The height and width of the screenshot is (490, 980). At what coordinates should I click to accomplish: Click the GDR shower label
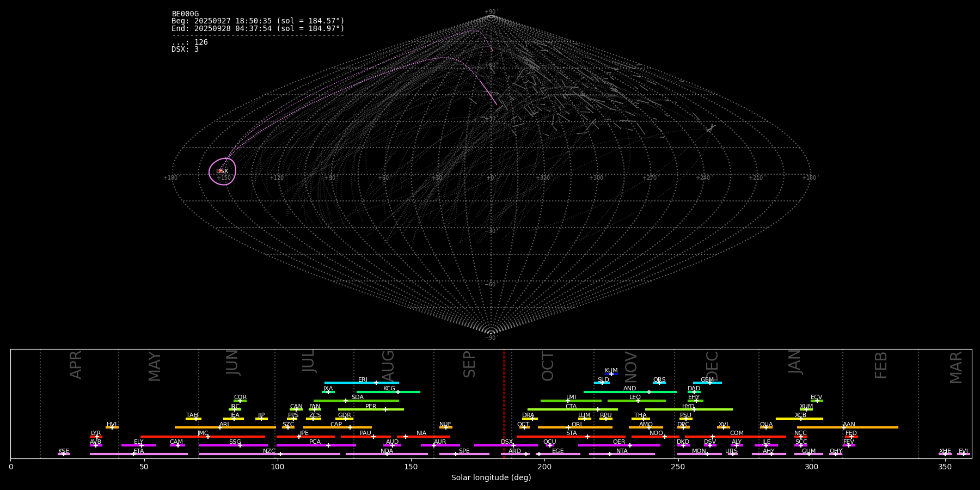(345, 415)
